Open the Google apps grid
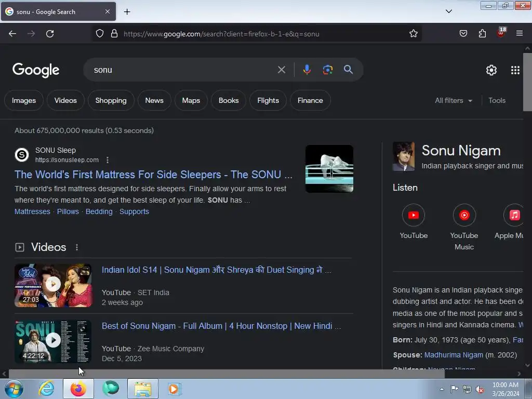The image size is (532, 399). point(515,70)
